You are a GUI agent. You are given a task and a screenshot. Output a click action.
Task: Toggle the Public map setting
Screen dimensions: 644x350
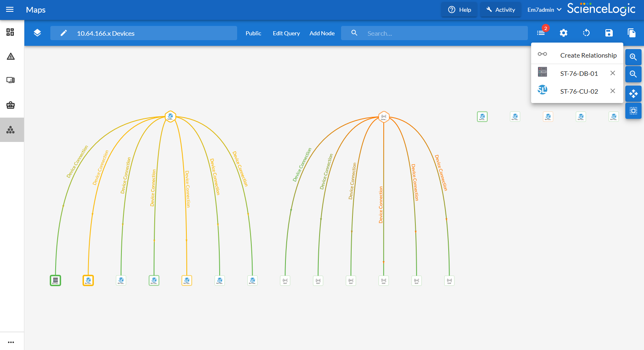point(253,33)
